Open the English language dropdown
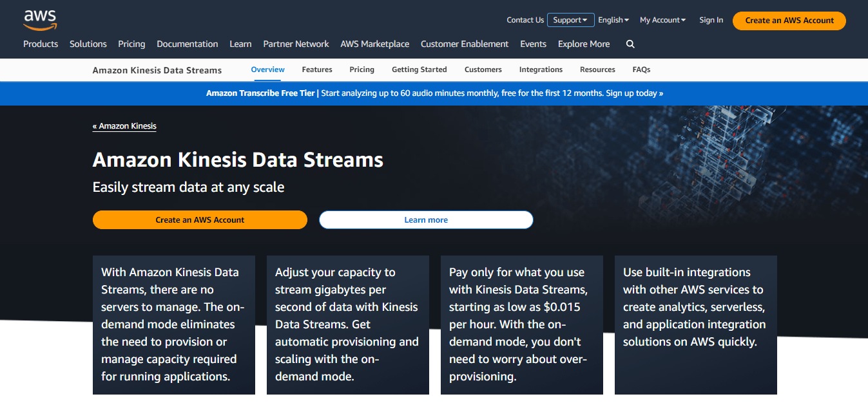The height and width of the screenshot is (410, 868). 612,20
